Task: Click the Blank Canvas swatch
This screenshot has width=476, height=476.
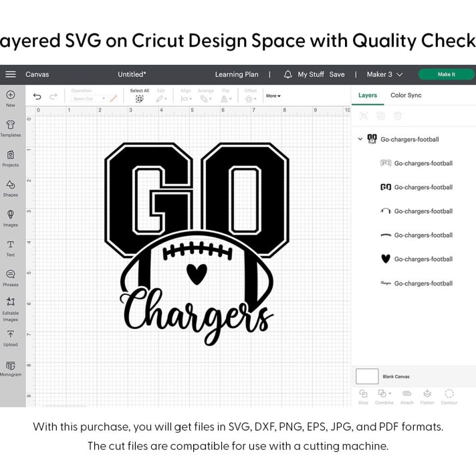Action: point(367,376)
